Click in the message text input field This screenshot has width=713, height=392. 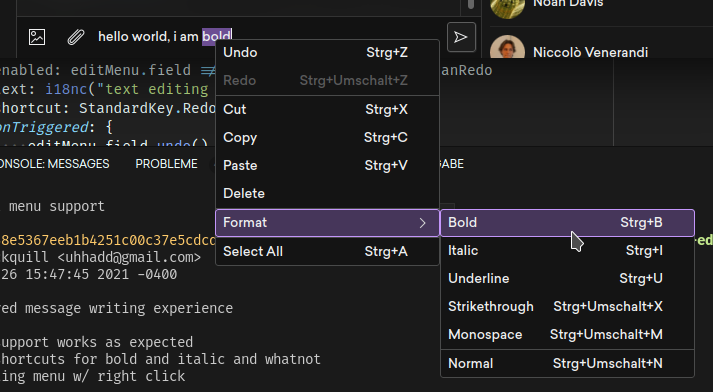[268, 37]
